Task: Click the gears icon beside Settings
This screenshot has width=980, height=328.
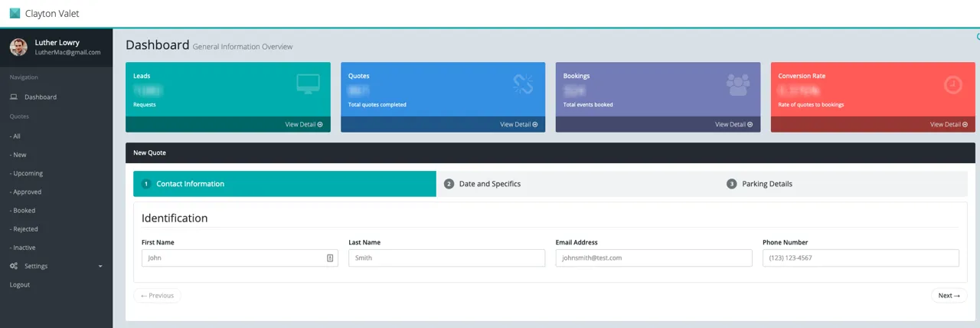Action: point(14,266)
